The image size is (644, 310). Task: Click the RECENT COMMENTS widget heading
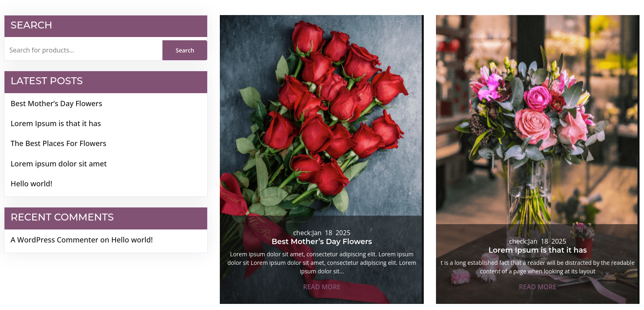pos(62,217)
